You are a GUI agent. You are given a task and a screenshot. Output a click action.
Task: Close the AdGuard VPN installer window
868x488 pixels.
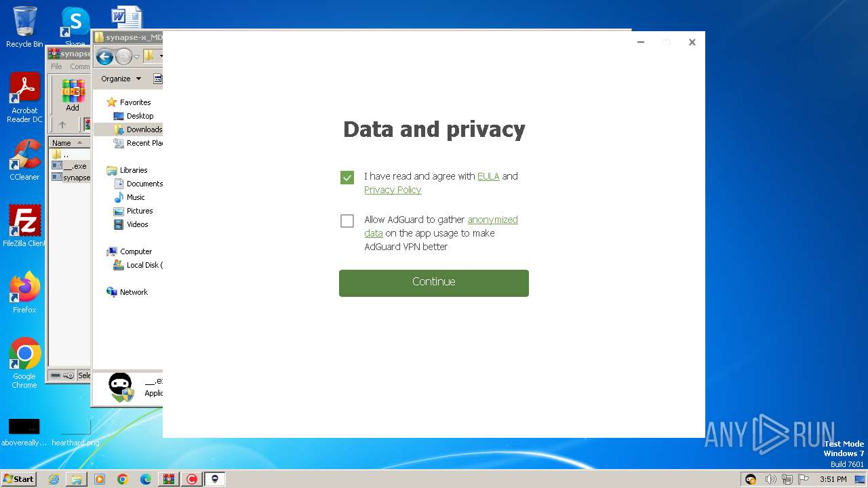pyautogui.click(x=692, y=42)
